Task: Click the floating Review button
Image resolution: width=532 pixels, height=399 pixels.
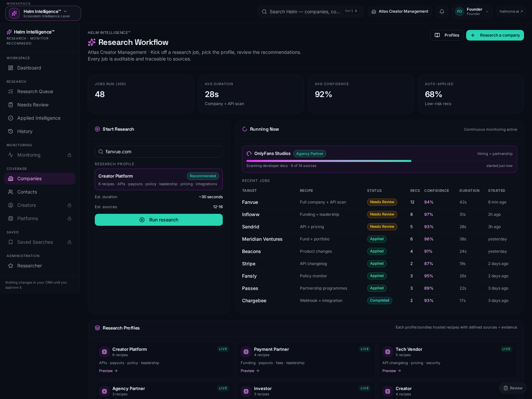Action: click(513, 388)
